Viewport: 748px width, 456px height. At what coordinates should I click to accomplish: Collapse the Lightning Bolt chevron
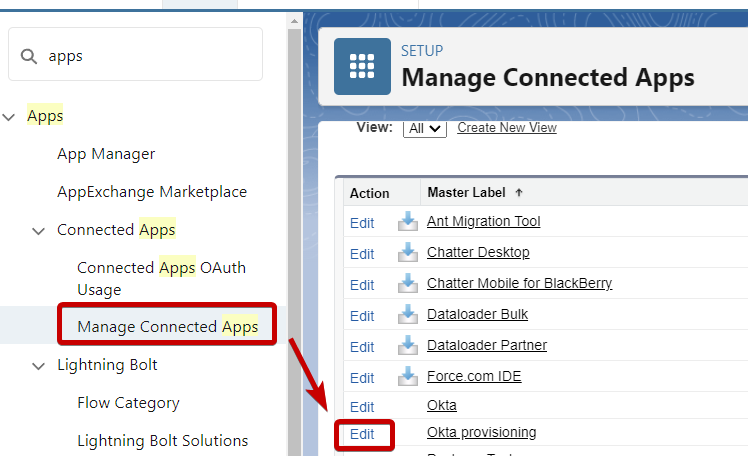point(38,366)
